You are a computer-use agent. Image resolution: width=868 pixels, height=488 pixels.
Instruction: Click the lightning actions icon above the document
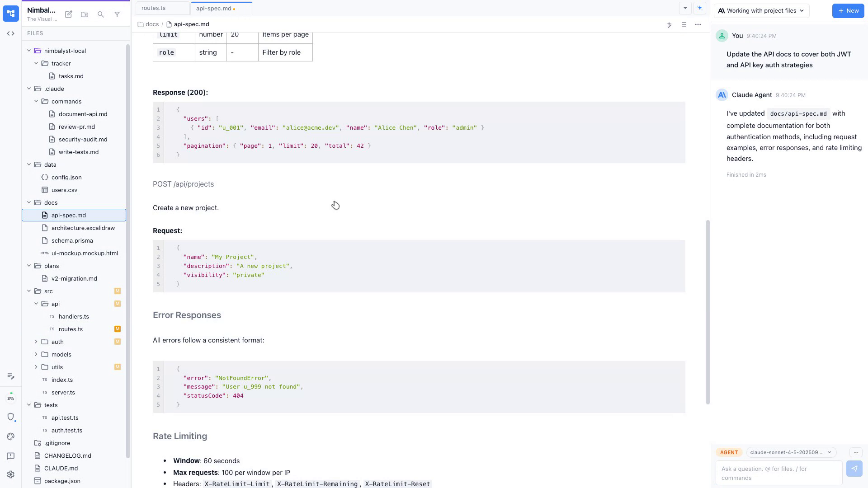click(670, 25)
